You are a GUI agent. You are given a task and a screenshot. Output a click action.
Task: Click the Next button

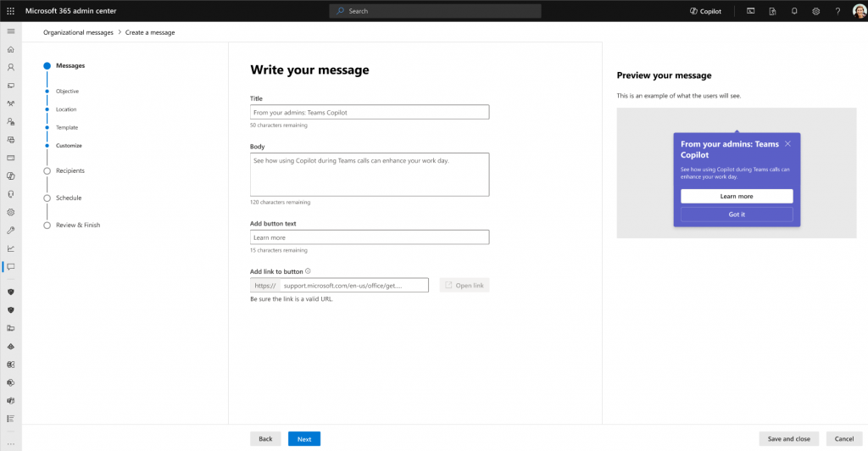[x=304, y=439]
